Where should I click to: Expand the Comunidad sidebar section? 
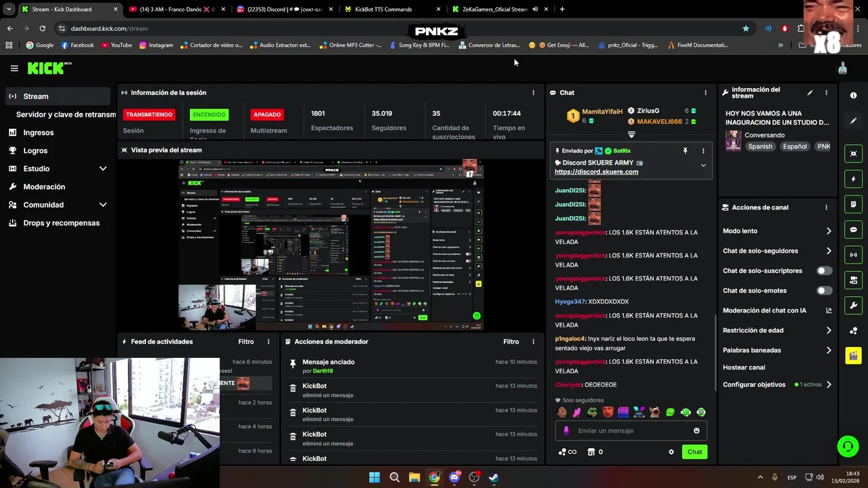103,205
